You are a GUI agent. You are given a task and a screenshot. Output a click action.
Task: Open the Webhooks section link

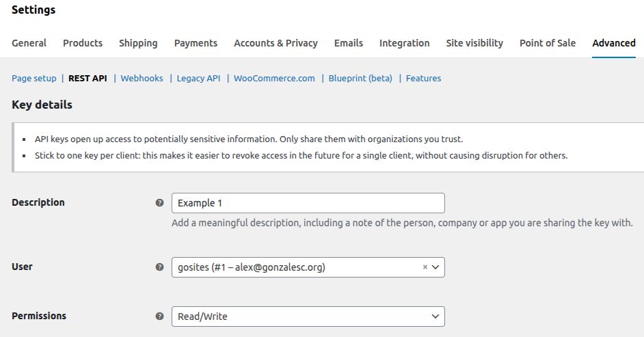pyautogui.click(x=142, y=79)
